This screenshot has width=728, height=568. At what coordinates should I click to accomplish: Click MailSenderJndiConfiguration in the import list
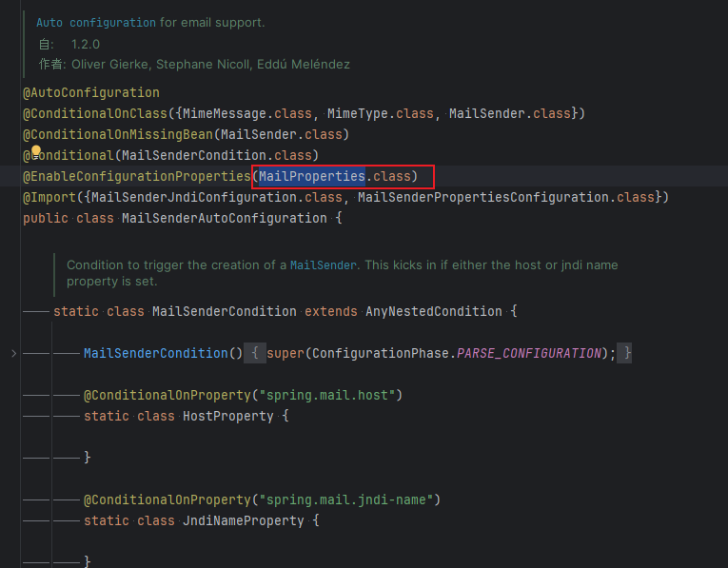click(194, 197)
